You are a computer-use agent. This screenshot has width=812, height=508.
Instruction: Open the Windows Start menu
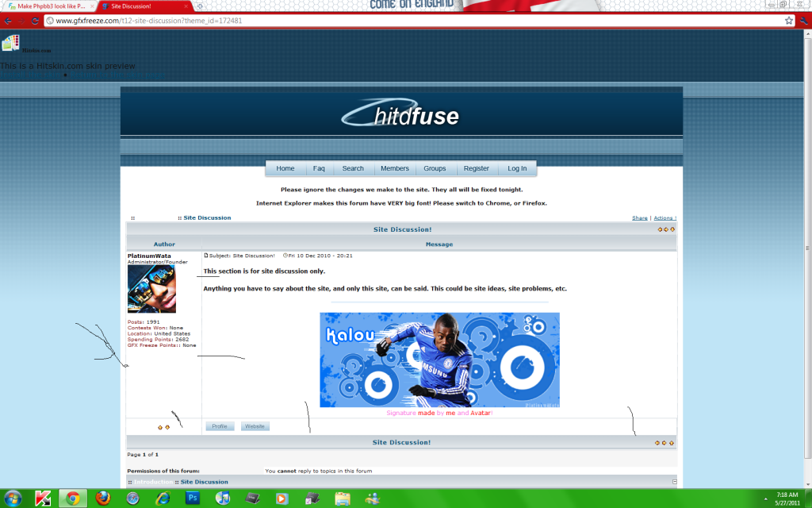pos(13,498)
